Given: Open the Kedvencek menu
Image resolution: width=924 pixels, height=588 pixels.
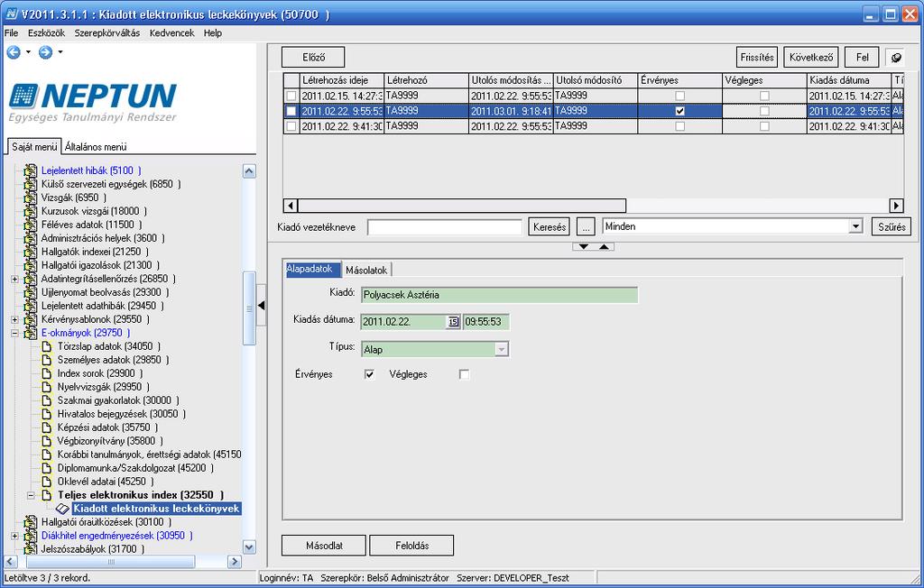Looking at the screenshot, I should 171,33.
